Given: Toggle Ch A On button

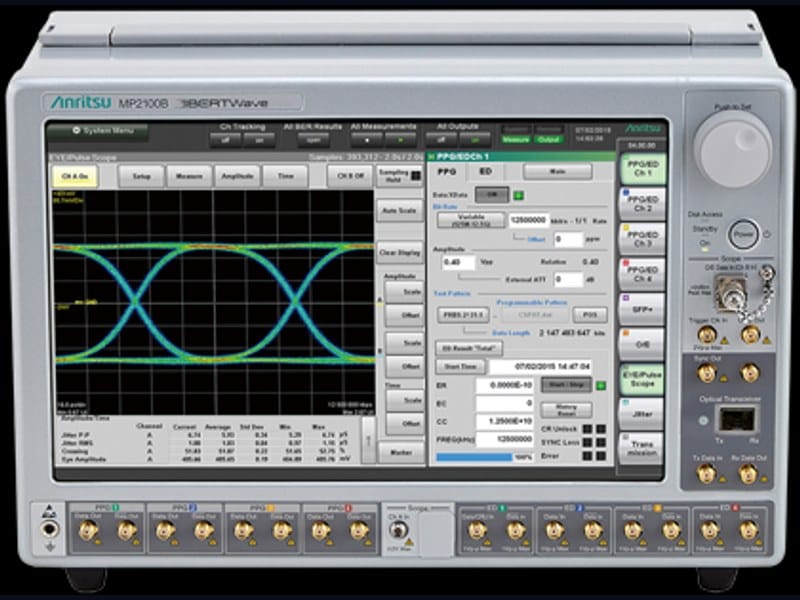Looking at the screenshot, I should click(x=75, y=177).
